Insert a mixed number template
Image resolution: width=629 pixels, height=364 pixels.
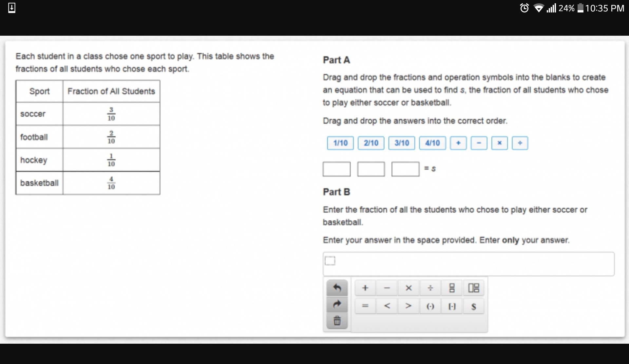473,288
